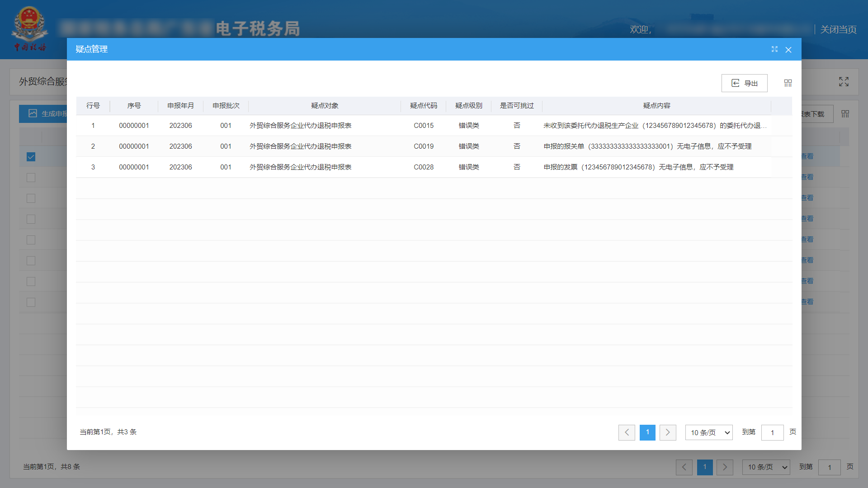Close the 疑点管理 dialog
Viewport: 868px width, 488px height.
[788, 50]
